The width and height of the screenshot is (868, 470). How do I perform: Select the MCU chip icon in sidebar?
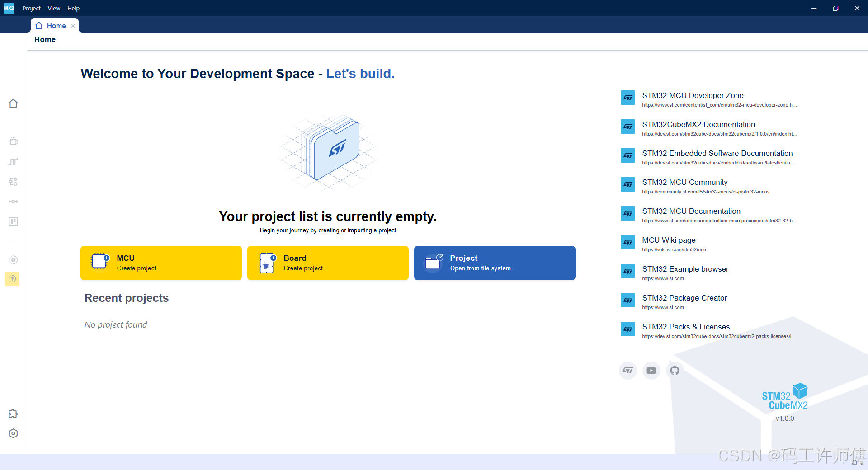[13, 142]
